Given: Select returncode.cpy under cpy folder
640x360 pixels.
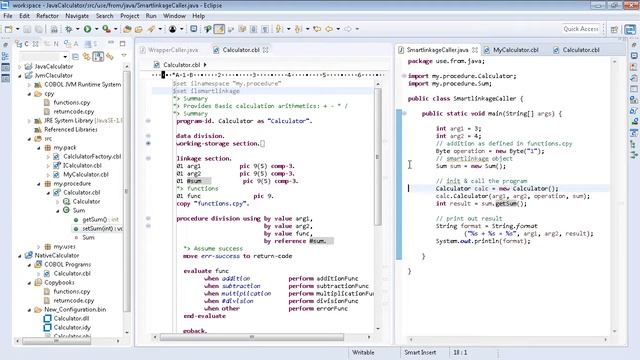Looking at the screenshot, I should (74, 111).
